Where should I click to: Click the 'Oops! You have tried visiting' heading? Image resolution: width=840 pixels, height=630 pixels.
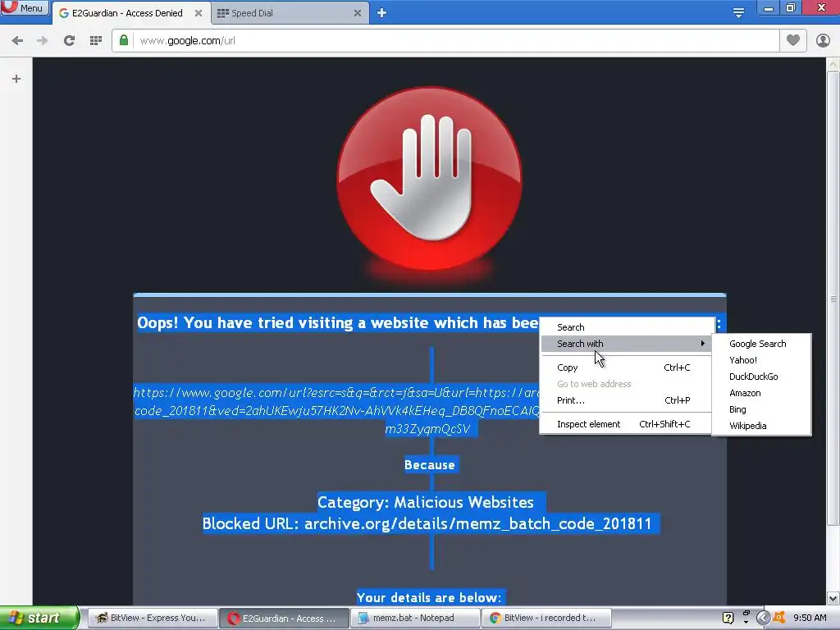pyautogui.click(x=338, y=323)
